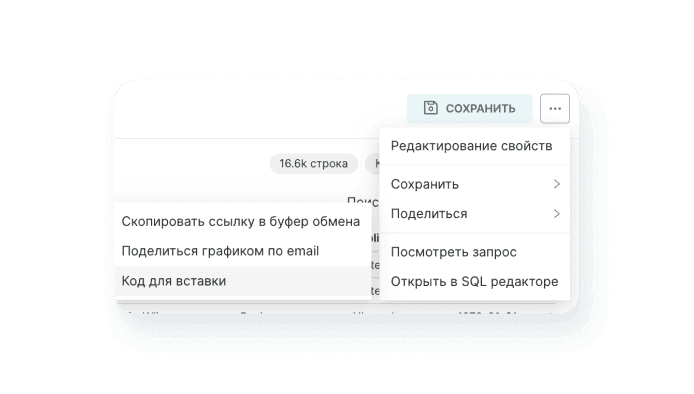Click the 16.6k строка row count badge
Viewport: 694px width, 394px height.
[x=313, y=163]
